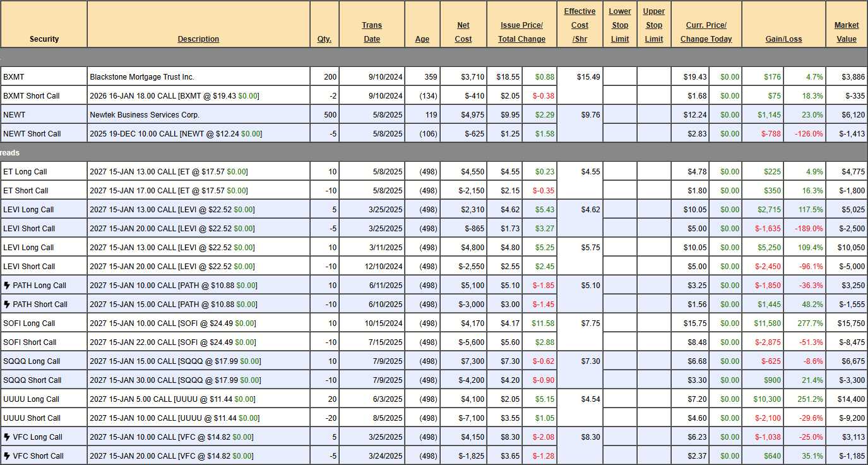Click the Newtek Business Services Corp. description

[x=145, y=115]
